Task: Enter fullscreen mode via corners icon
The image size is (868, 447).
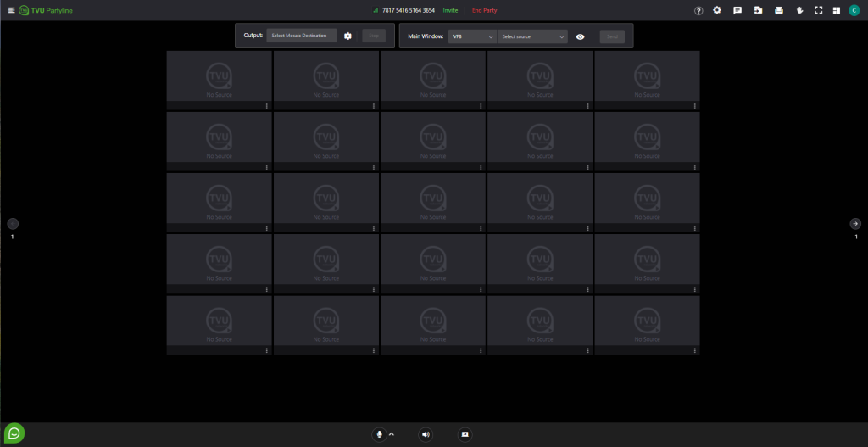Action: (818, 10)
